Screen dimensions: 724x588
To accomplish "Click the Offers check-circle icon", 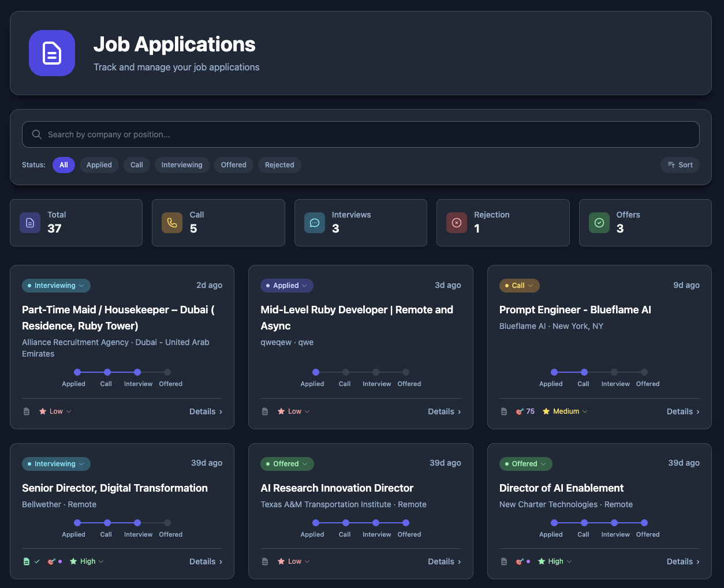I will pyautogui.click(x=599, y=222).
